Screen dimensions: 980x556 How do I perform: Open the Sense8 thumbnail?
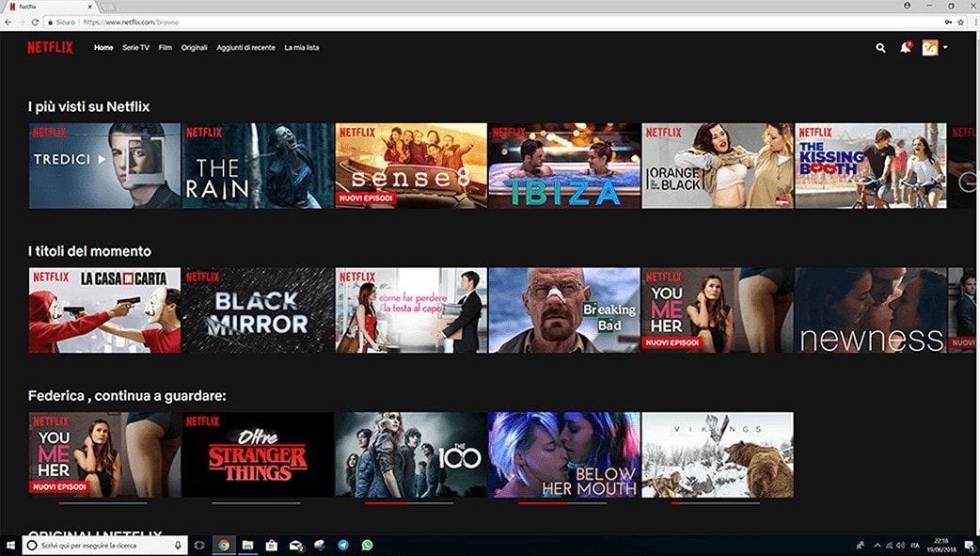[411, 166]
